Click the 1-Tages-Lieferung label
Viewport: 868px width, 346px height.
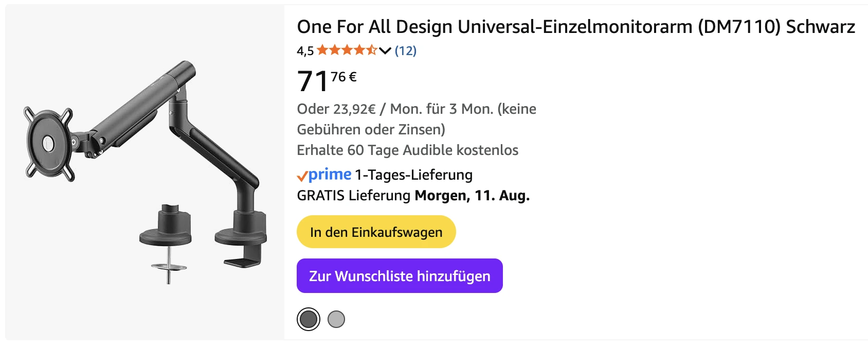click(413, 175)
